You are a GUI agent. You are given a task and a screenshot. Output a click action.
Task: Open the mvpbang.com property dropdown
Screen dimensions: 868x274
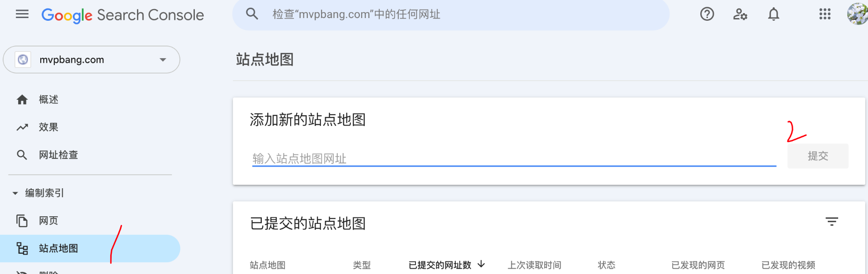pyautogui.click(x=90, y=59)
